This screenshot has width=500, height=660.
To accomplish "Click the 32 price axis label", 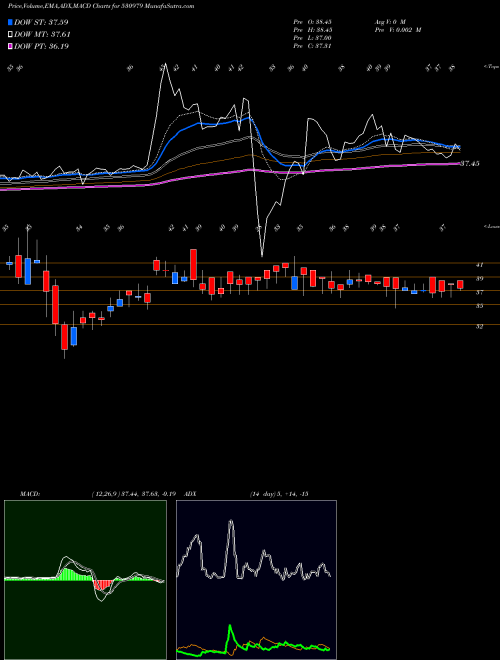I will 479,326.
